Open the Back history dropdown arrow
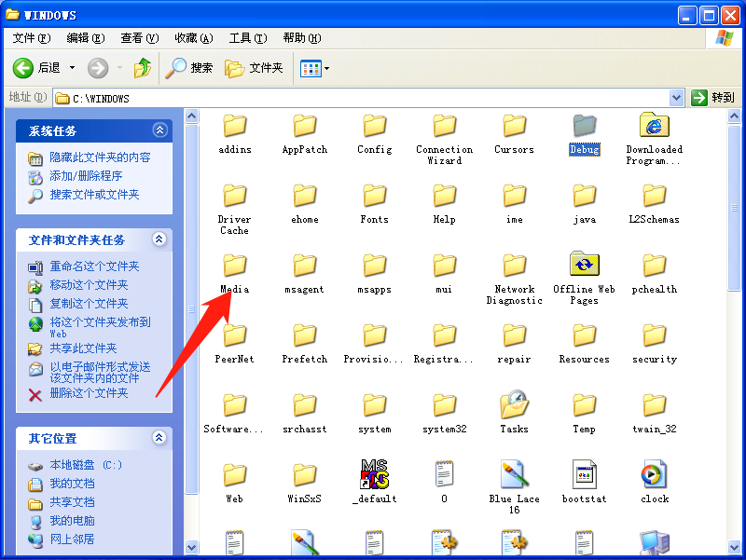This screenshot has width=746, height=560. click(73, 68)
